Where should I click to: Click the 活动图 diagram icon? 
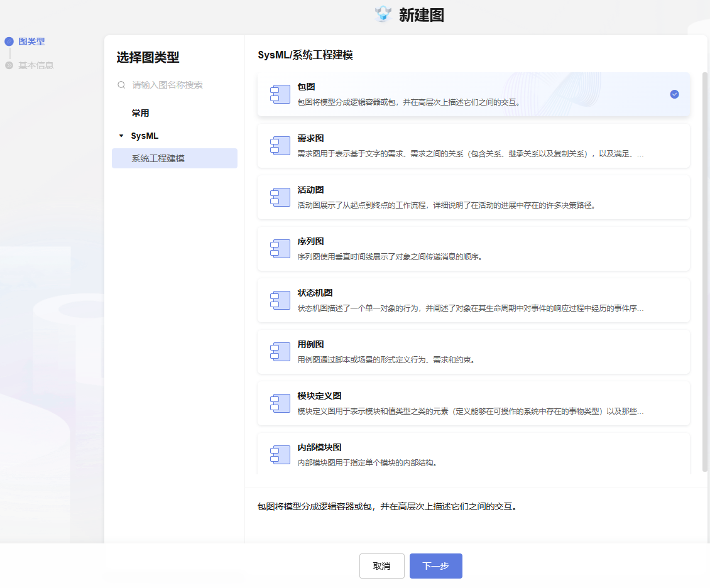(280, 197)
